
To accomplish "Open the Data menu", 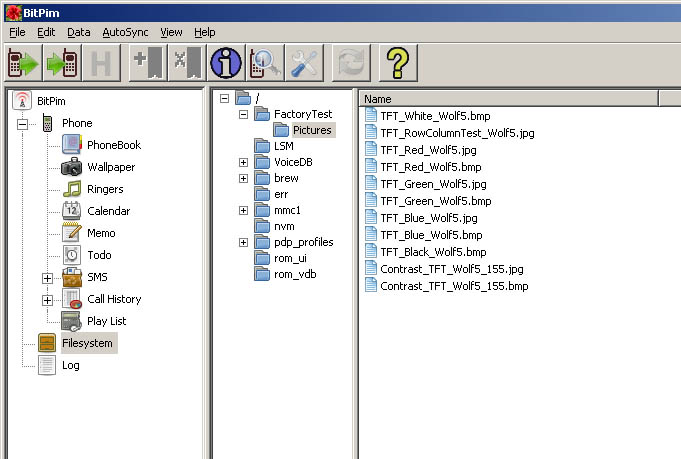I will [x=78, y=32].
